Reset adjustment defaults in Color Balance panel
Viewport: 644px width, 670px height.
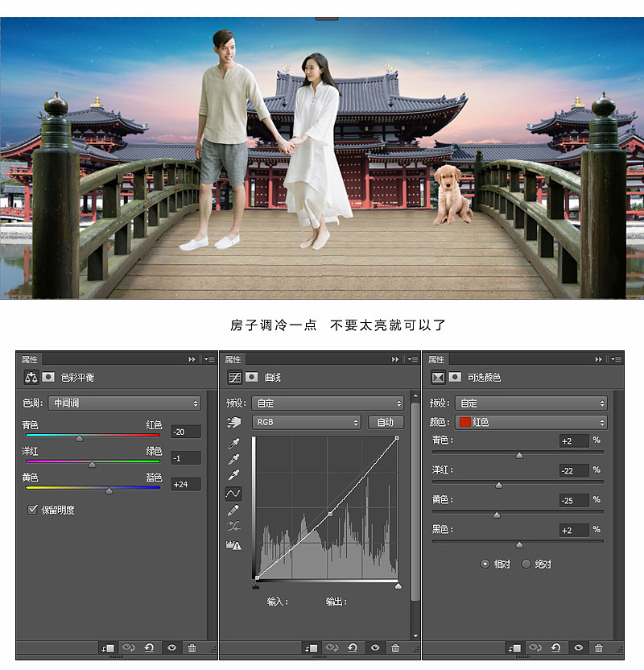point(149,647)
